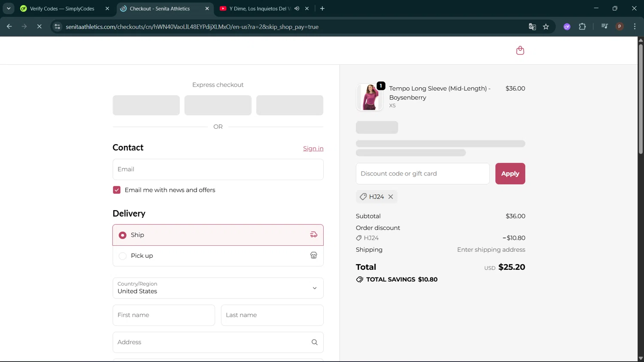
Task: Minimize the Chrome window
Action: tap(596, 9)
